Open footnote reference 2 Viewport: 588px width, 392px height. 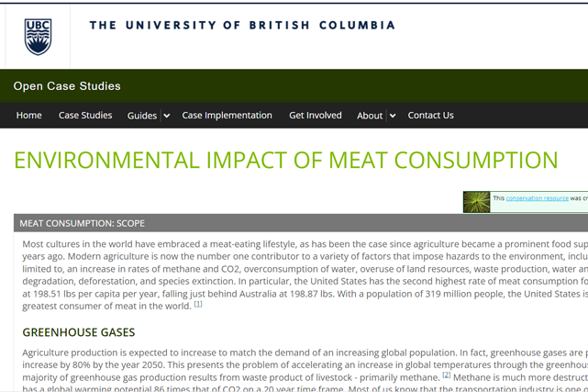(446, 375)
